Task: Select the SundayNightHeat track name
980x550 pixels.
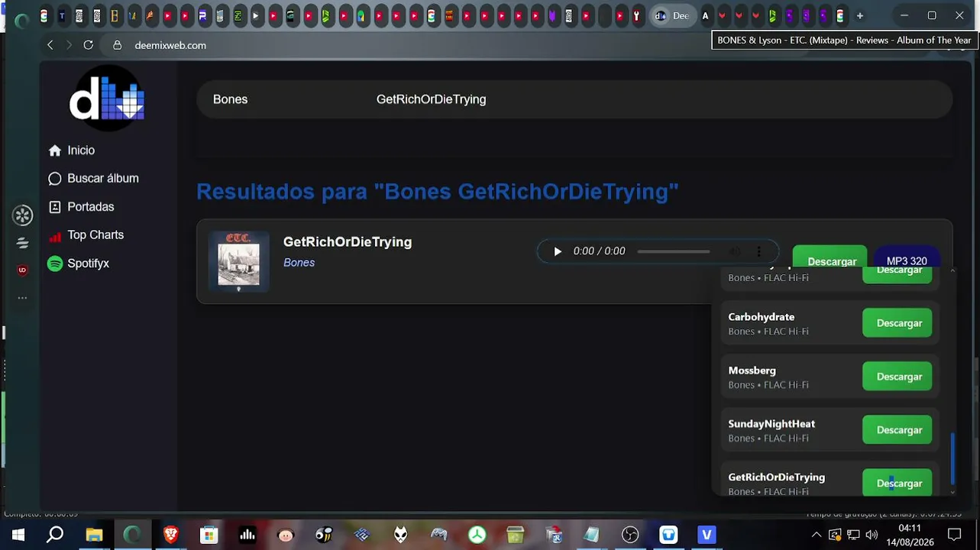Action: 771,424
